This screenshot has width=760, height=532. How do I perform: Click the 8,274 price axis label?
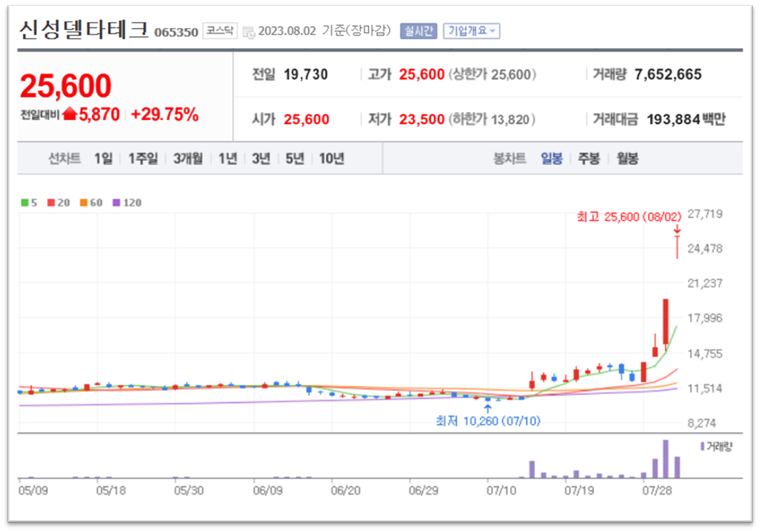tap(702, 423)
